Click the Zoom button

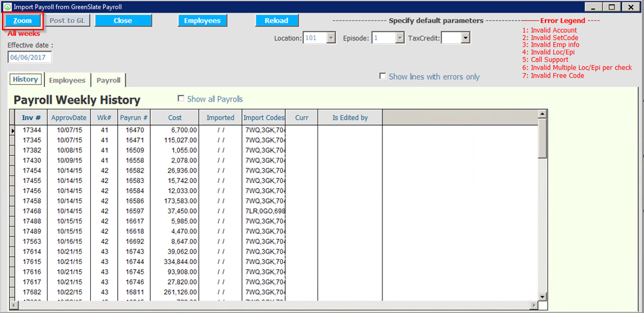click(23, 21)
